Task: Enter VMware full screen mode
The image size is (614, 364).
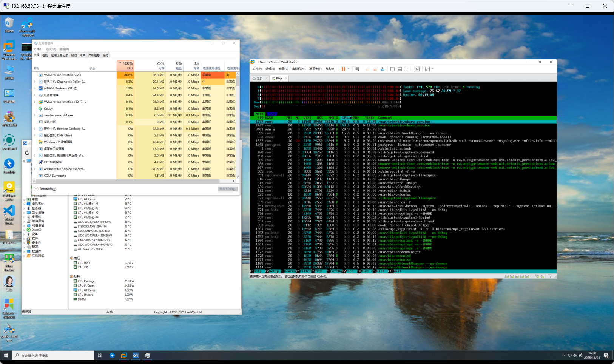Action: pyautogui.click(x=407, y=69)
